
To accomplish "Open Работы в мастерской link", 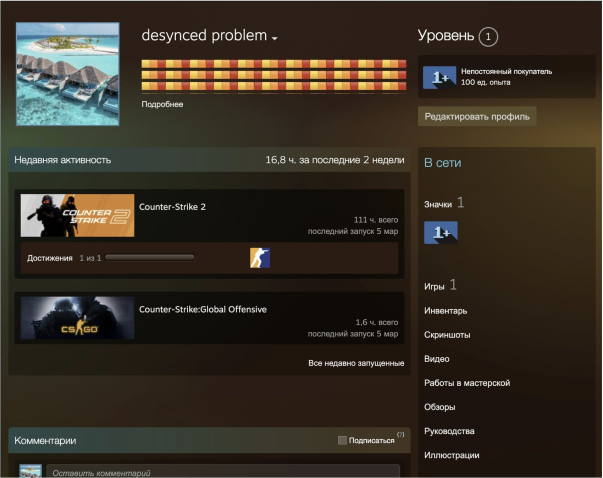I will (x=467, y=383).
